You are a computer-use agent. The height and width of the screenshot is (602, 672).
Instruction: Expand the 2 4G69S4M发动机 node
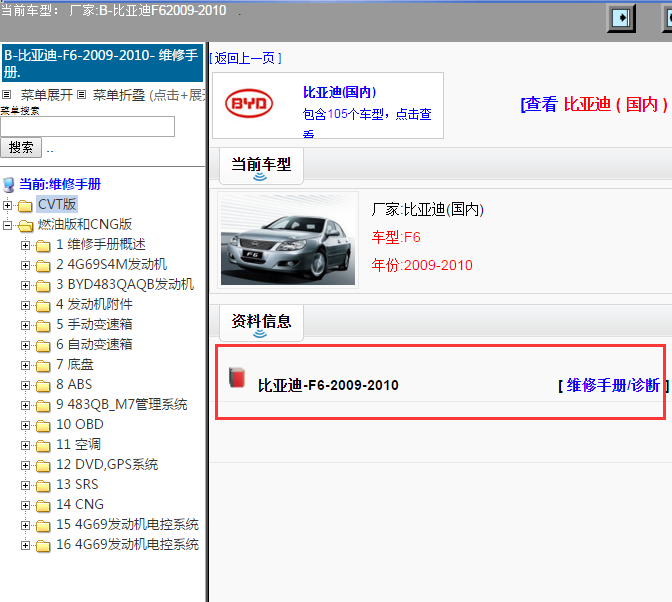(25, 265)
